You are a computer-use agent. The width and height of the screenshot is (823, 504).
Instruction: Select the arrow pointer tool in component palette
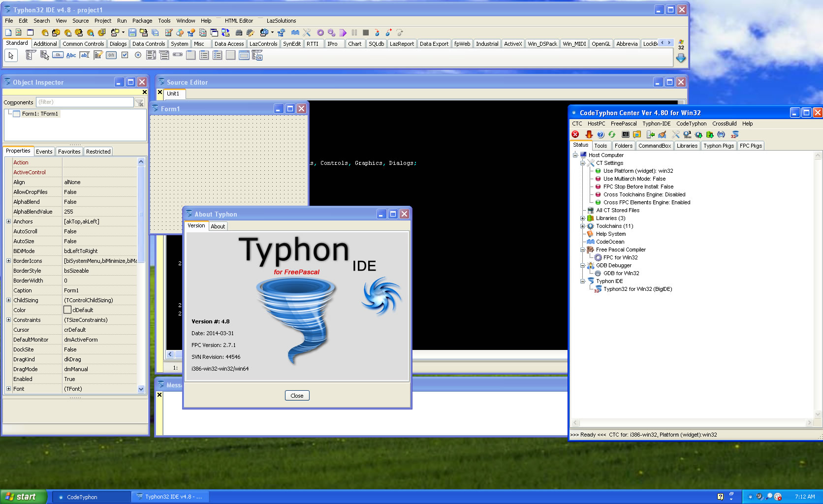[11, 56]
